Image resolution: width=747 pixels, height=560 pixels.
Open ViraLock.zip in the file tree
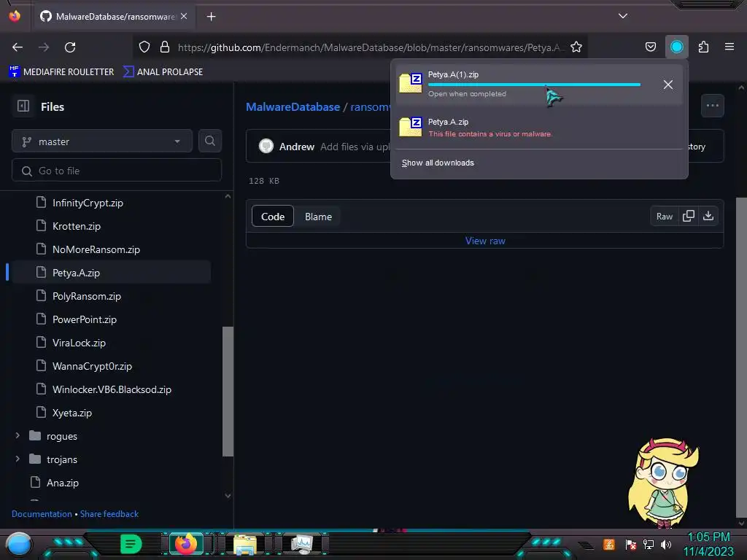79,343
